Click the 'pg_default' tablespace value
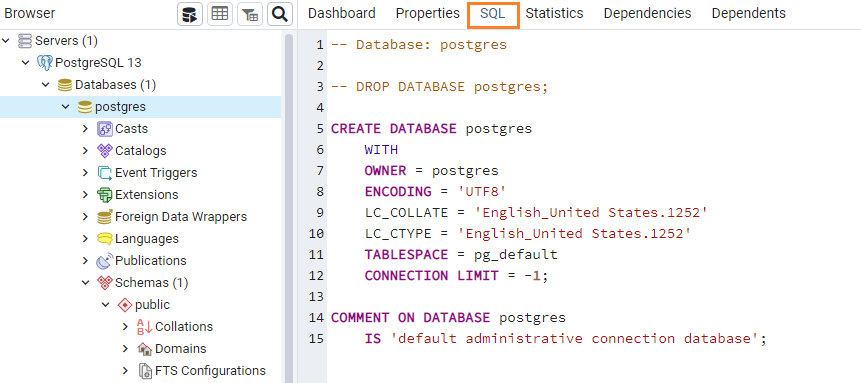861x383 pixels. click(x=516, y=254)
